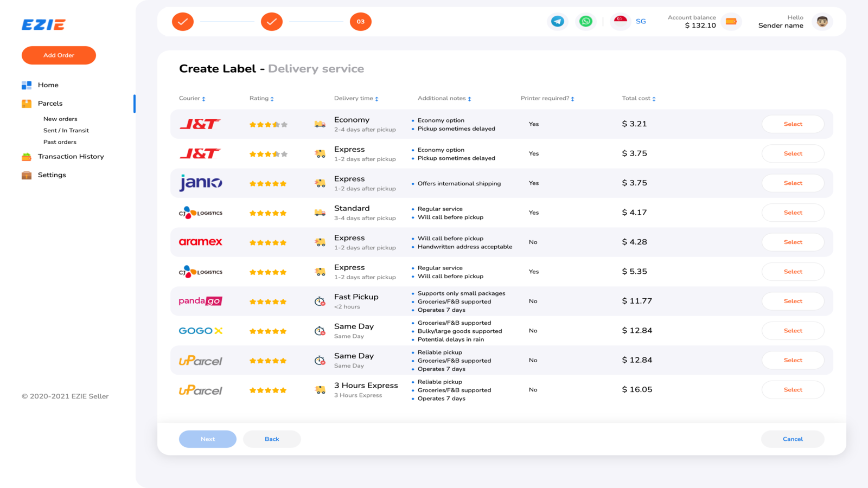Click the Back button at the bottom

coord(272,439)
